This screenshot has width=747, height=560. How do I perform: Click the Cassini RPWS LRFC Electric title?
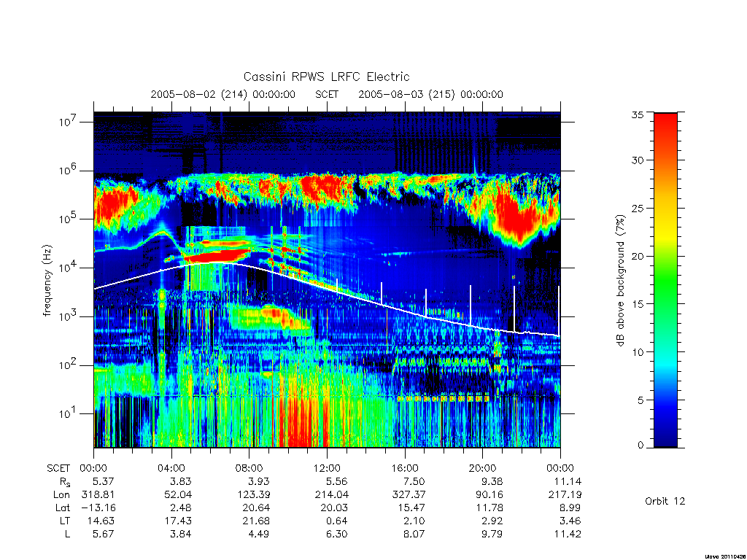click(x=326, y=77)
